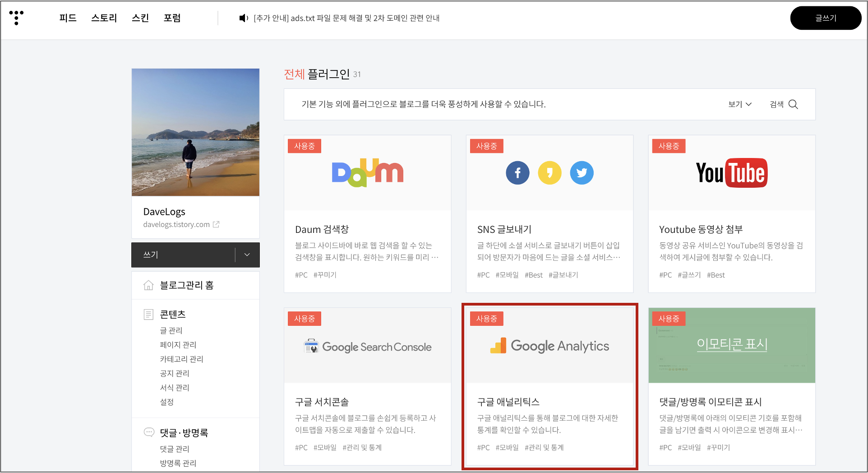Click the Google Search Console logo
This screenshot has height=473, width=868.
[368, 347]
